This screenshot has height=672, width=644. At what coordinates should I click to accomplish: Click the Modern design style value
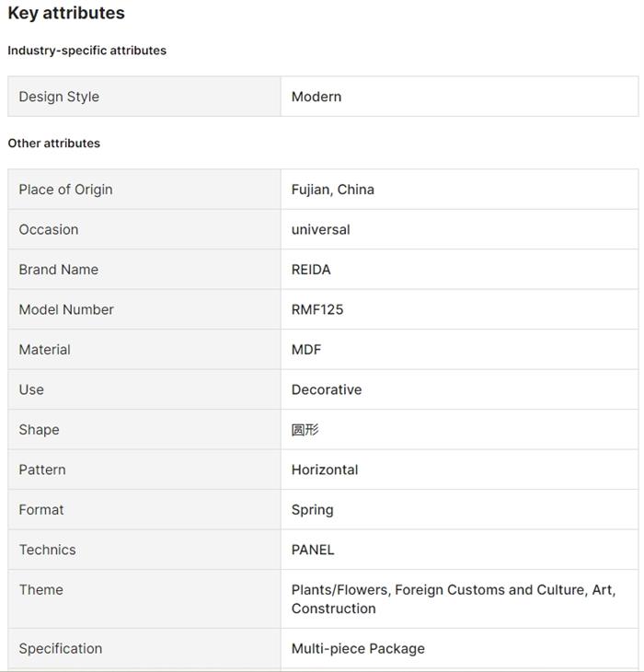(x=316, y=97)
